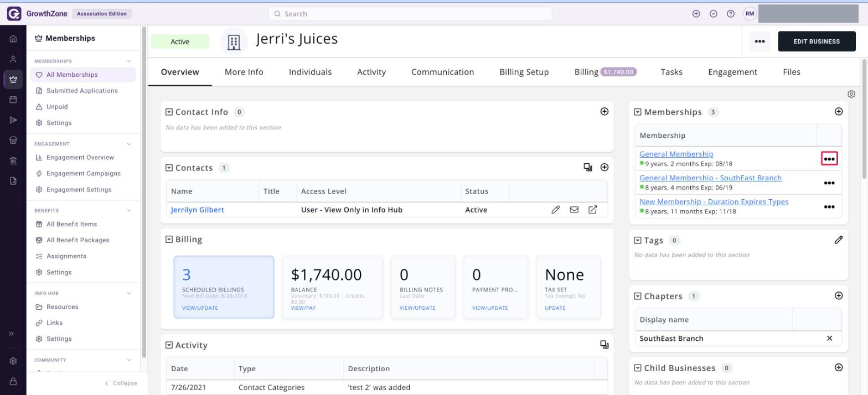Viewport: 868px width, 395px height.
Task: Collapse the Billing section
Action: click(169, 240)
